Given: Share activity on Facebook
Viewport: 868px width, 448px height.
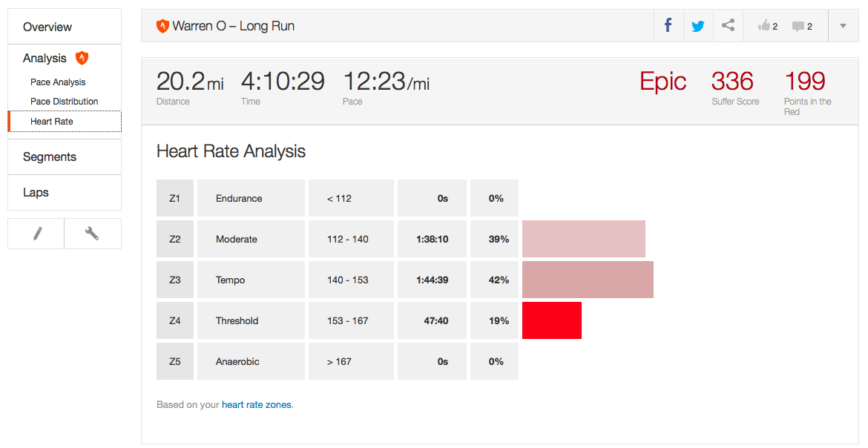Looking at the screenshot, I should point(668,26).
